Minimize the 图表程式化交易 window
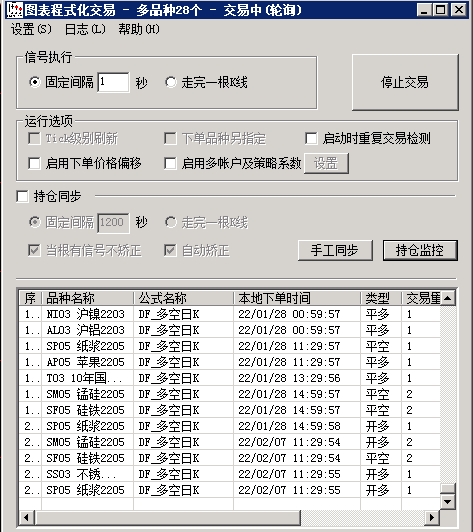This screenshot has height=532, width=473. (424, 10)
